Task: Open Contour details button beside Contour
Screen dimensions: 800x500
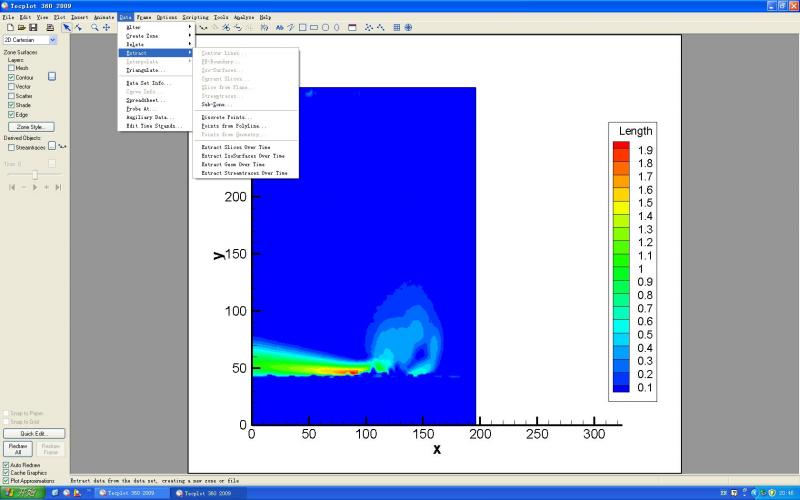Action: [x=52, y=77]
